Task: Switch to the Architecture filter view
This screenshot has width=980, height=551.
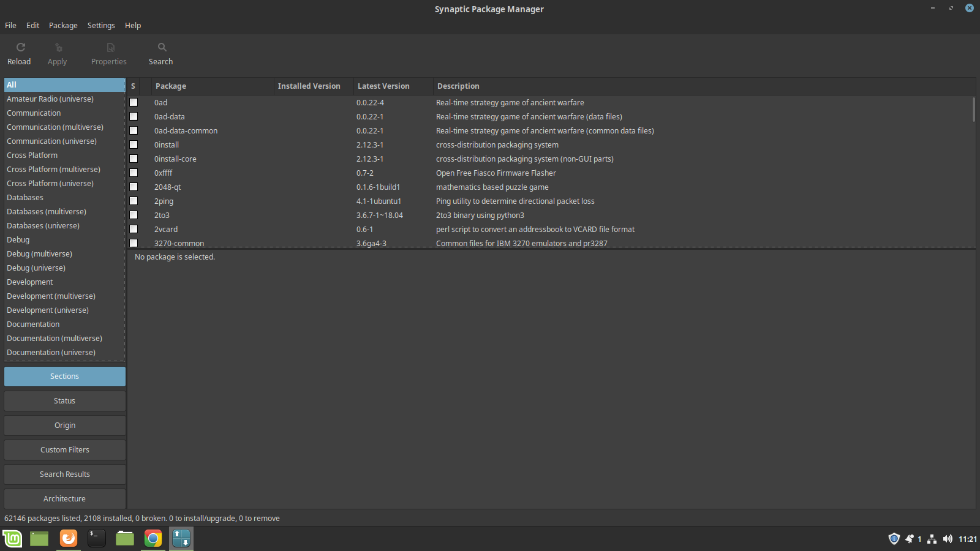Action: [65, 499]
